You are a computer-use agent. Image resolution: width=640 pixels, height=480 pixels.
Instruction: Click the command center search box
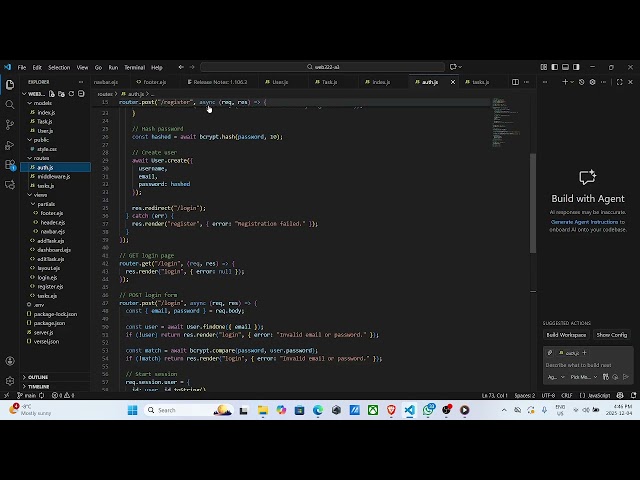(322, 67)
